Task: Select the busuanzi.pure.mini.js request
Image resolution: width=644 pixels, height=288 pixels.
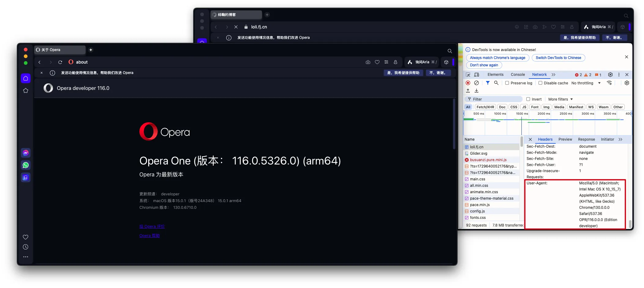Action: [491, 160]
